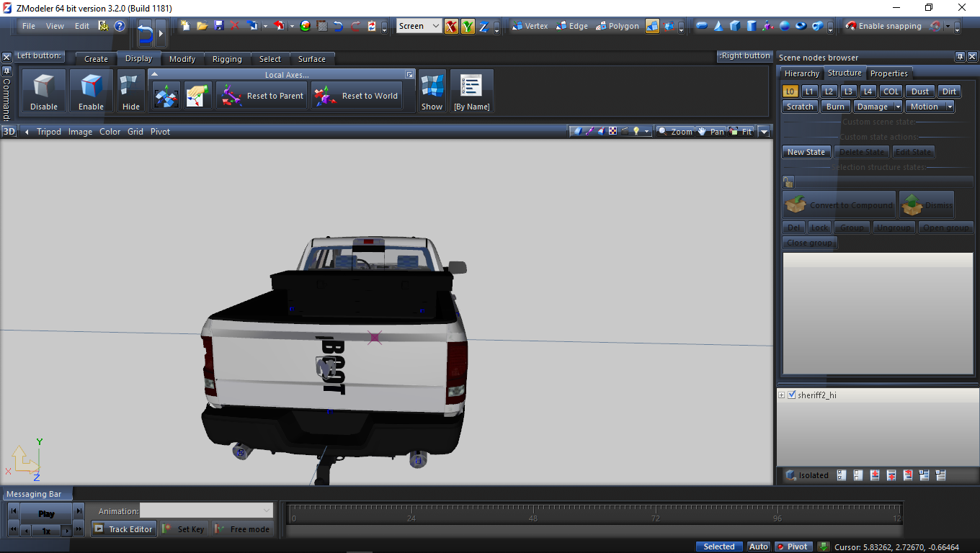The height and width of the screenshot is (553, 980).
Task: Toggle the Enable snapping option
Action: [x=883, y=26]
